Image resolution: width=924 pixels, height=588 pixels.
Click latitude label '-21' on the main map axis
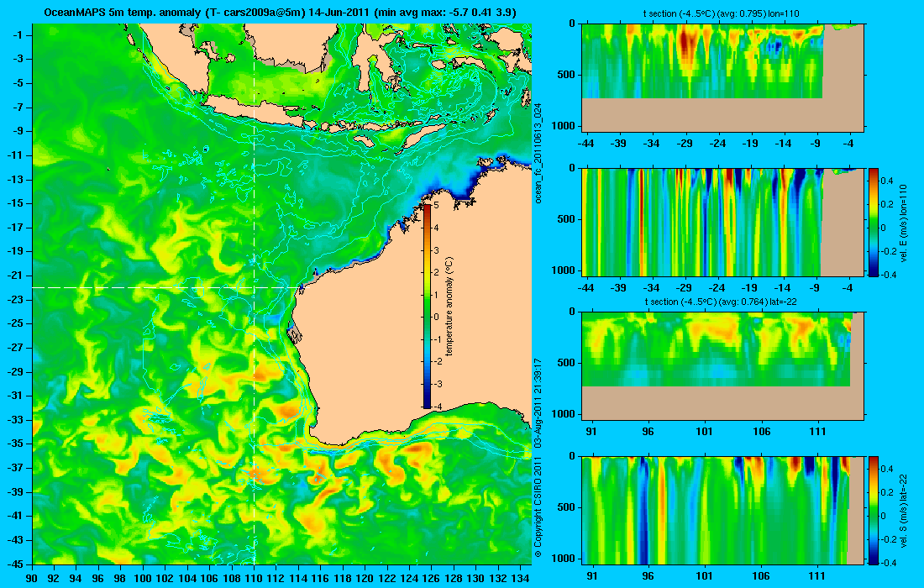pyautogui.click(x=17, y=276)
